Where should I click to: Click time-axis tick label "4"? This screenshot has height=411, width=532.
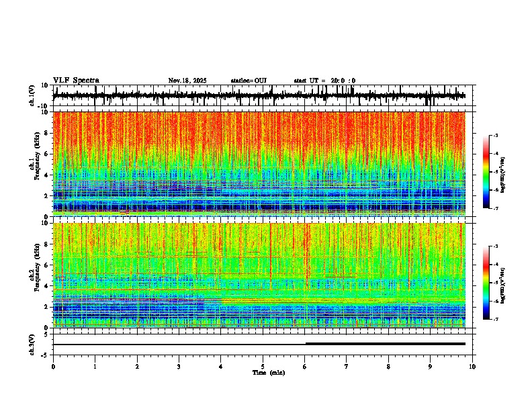pos(221,367)
